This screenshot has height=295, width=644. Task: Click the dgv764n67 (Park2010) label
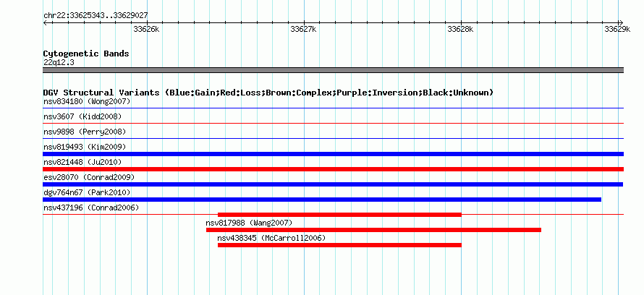87,192
